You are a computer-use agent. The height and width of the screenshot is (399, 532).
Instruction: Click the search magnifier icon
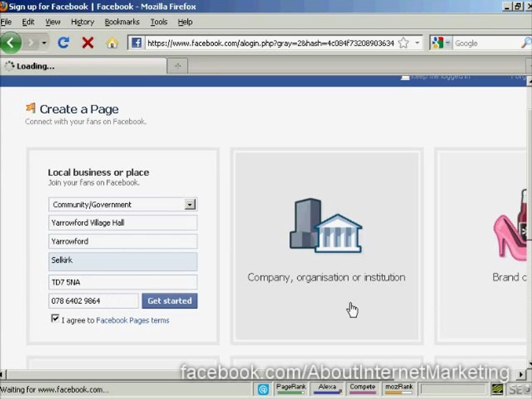tap(525, 43)
